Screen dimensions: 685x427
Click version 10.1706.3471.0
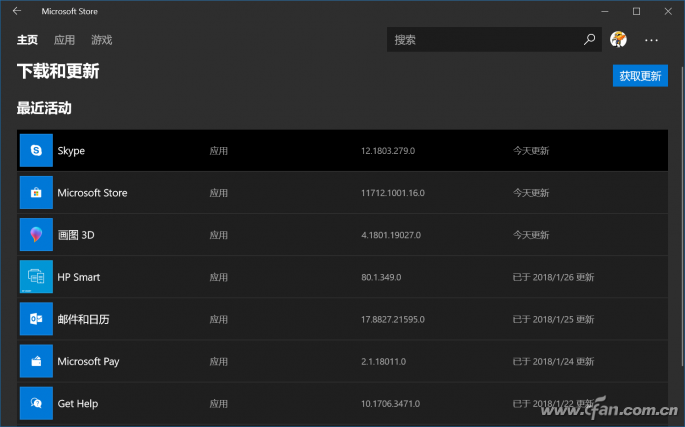391,404
